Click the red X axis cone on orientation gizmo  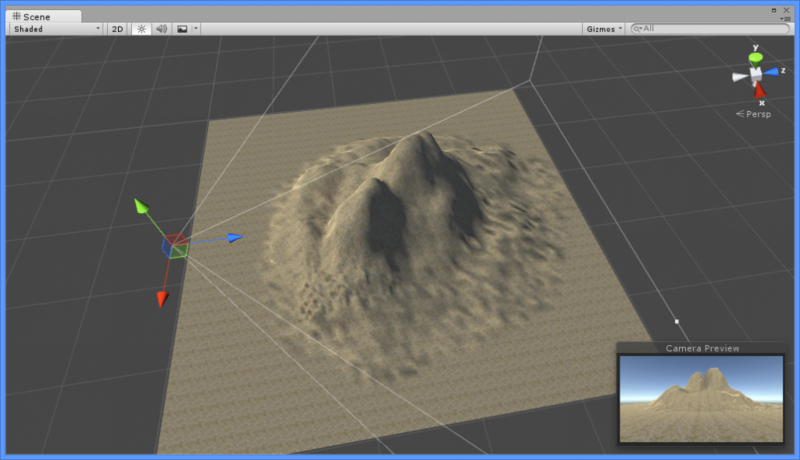760,90
